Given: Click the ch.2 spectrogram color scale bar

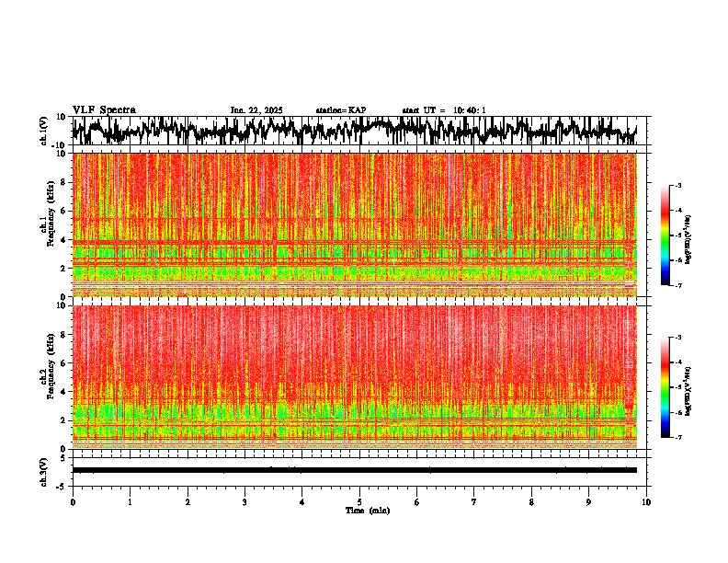Looking at the screenshot, I should (665, 387).
